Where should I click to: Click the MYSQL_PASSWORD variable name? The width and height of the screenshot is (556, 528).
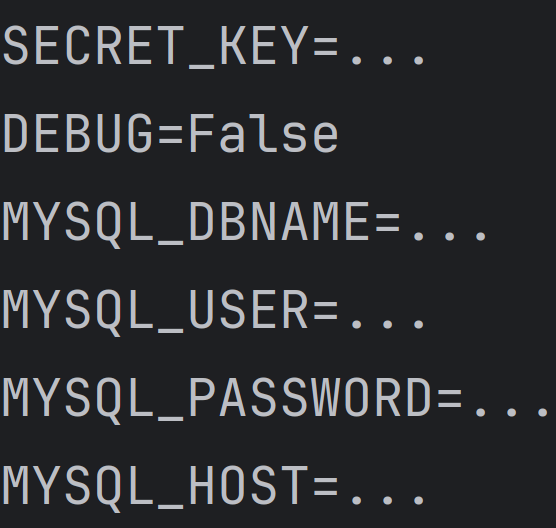(217, 400)
